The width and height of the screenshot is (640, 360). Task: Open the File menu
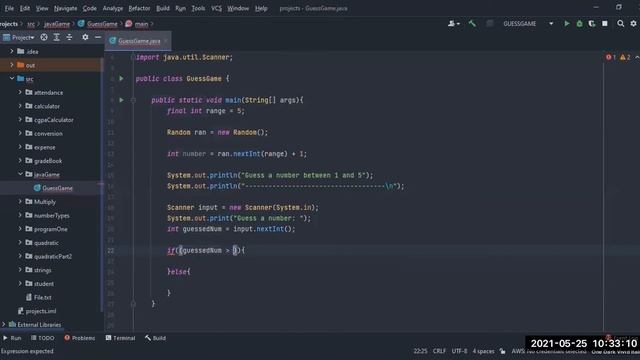(x=9, y=8)
